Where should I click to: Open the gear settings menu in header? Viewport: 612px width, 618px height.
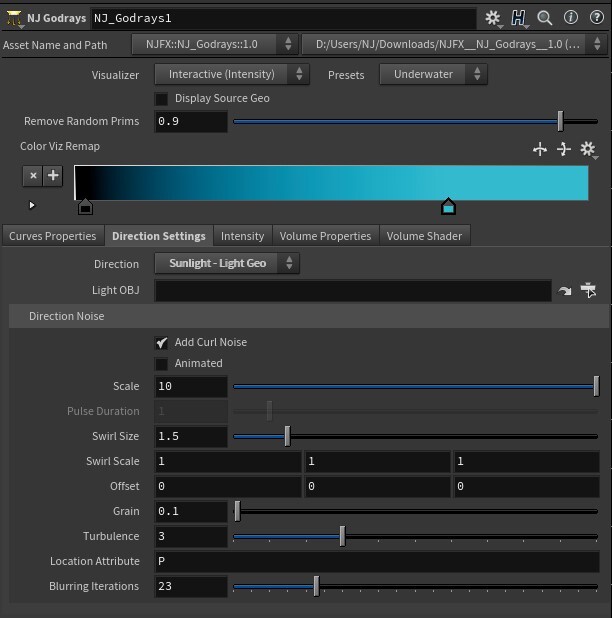(493, 18)
